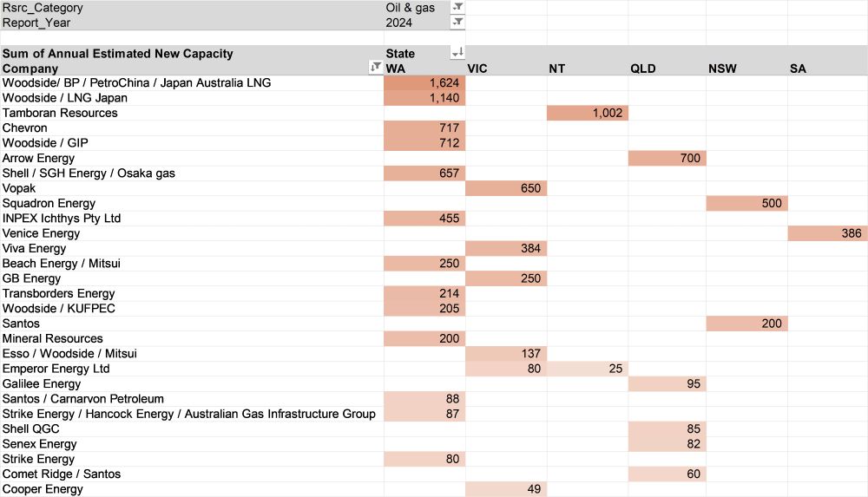
Task: Select the 'Woodside / LNG Japan' row label
Action: [x=192, y=98]
